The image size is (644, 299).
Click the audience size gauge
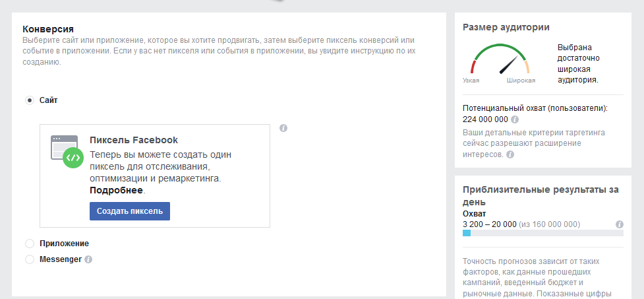point(500,59)
